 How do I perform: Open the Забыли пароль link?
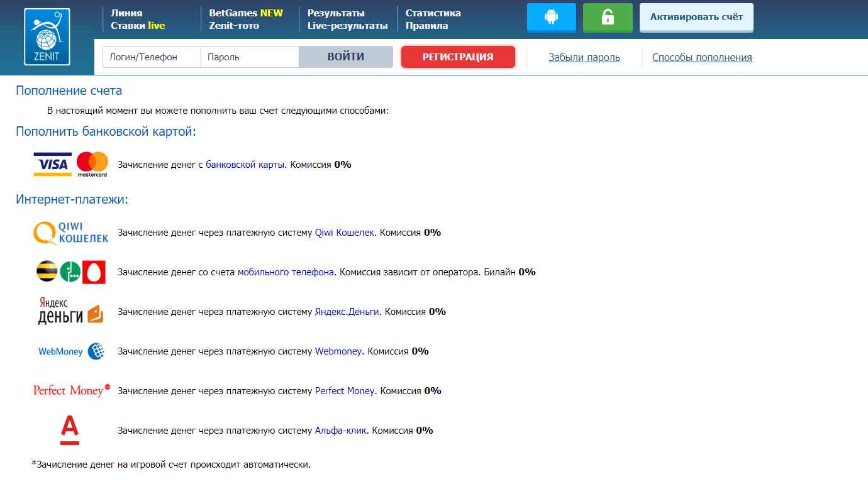[584, 57]
